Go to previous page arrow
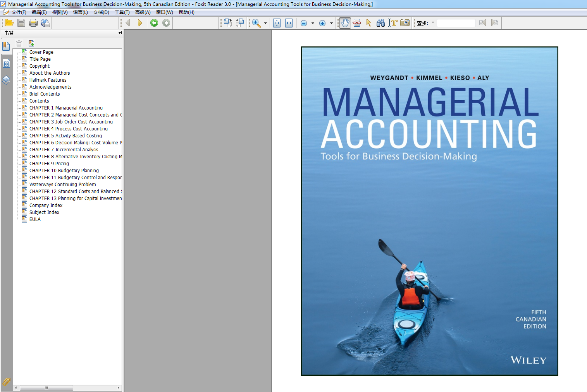587x392 pixels. [x=128, y=23]
